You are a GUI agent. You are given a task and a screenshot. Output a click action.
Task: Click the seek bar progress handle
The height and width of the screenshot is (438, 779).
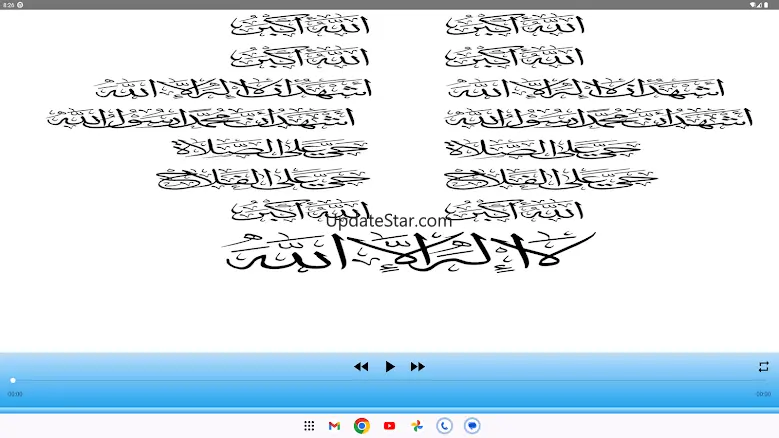[x=13, y=380]
